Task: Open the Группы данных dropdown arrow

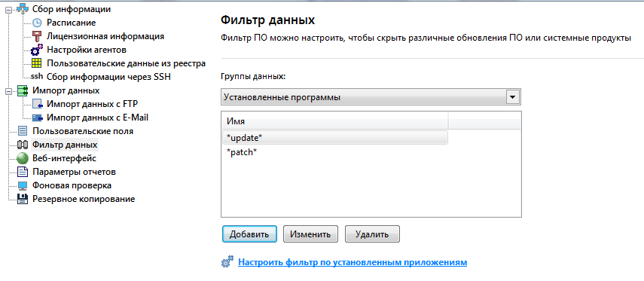Action: pyautogui.click(x=511, y=98)
